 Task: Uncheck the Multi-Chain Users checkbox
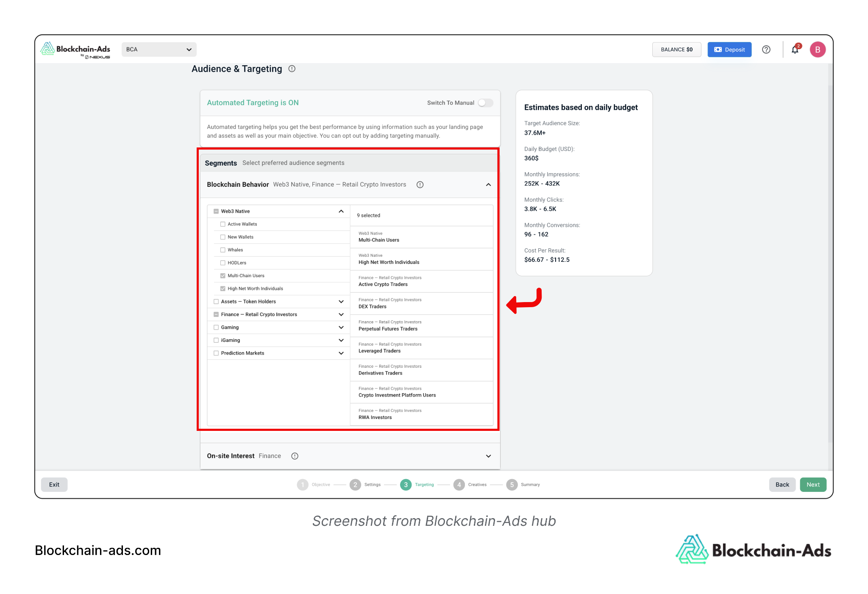point(223,276)
